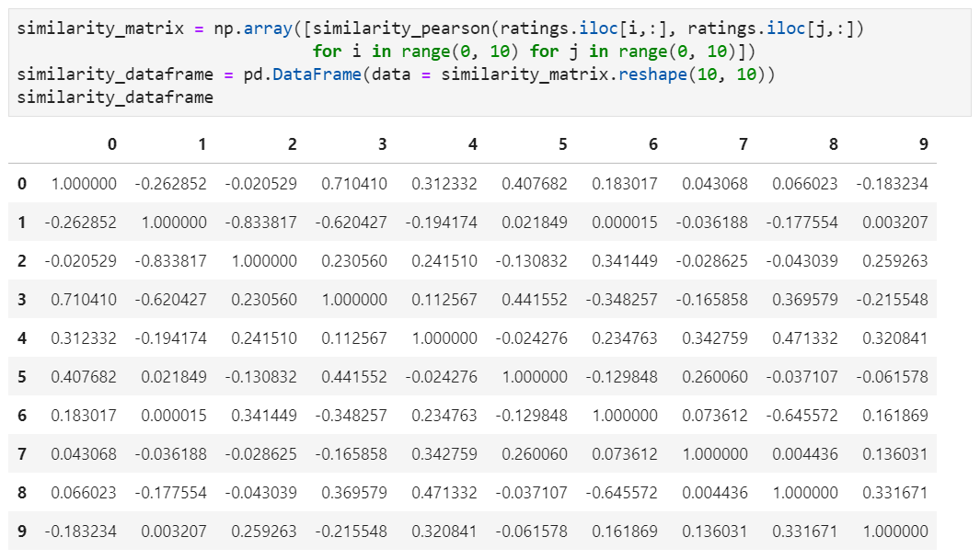Click value 0.331671 in row 9
This screenshot has width=980, height=560.
805,531
